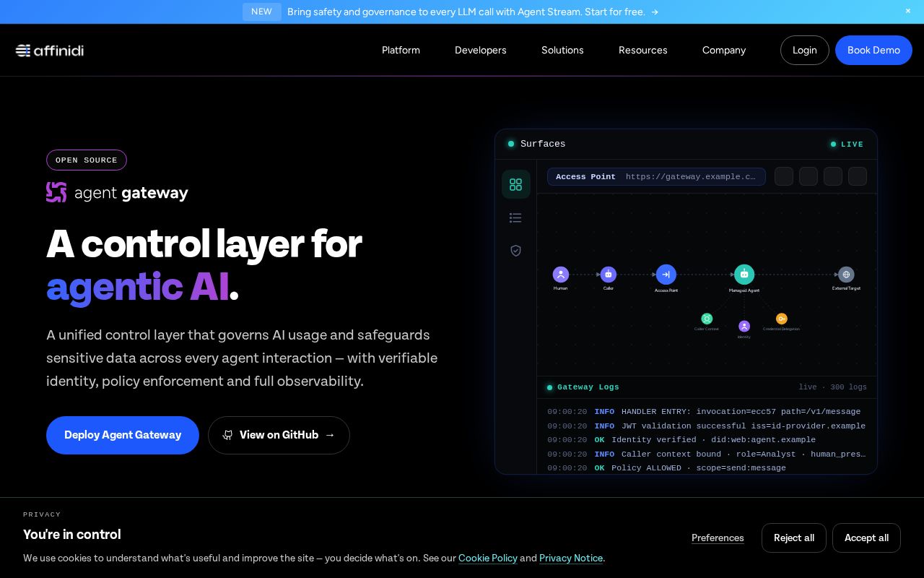Select the shield check icon in sidebar

515,251
